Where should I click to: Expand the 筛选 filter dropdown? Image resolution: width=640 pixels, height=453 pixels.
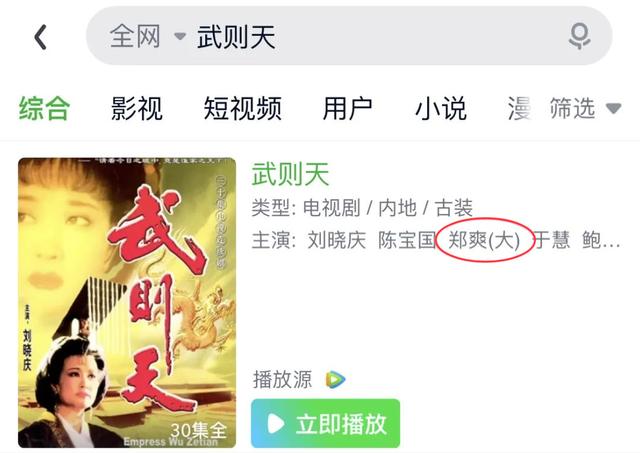point(585,108)
